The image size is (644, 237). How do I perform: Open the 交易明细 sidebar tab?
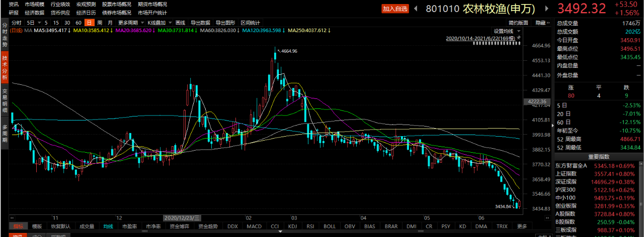tap(5, 100)
